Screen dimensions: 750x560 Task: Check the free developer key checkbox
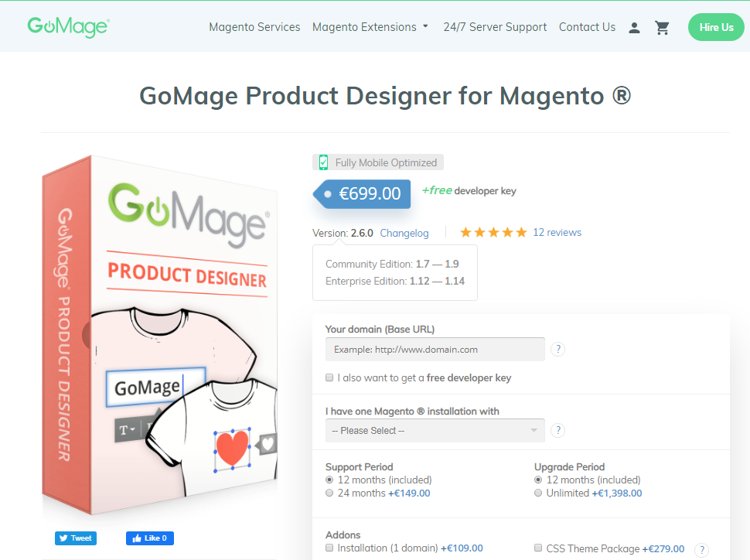329,377
